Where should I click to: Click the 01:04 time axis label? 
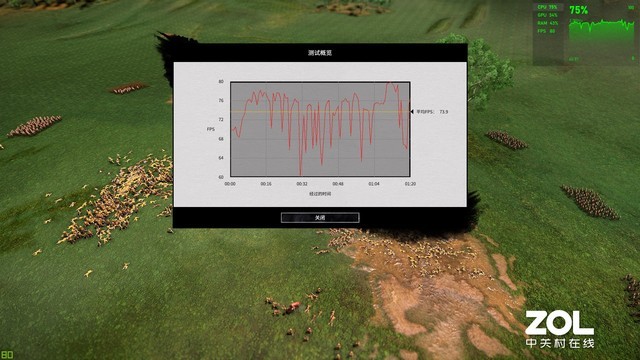click(374, 184)
